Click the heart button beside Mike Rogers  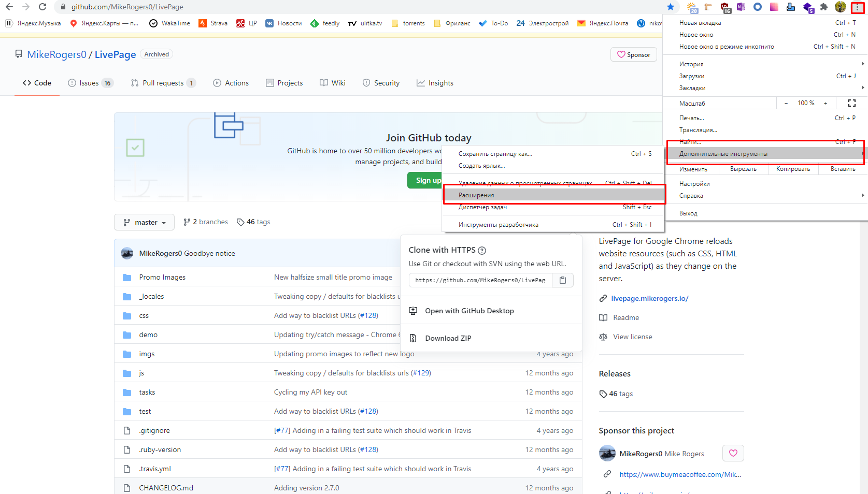(x=733, y=453)
